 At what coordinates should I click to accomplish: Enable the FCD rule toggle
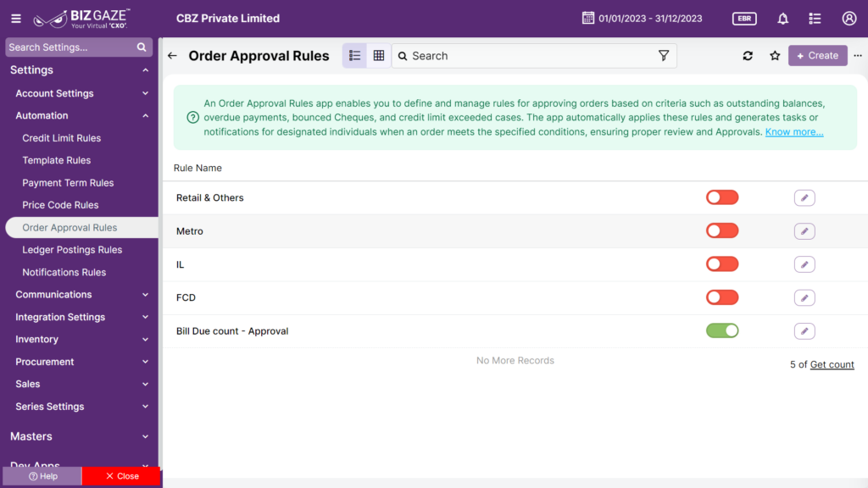click(x=722, y=297)
